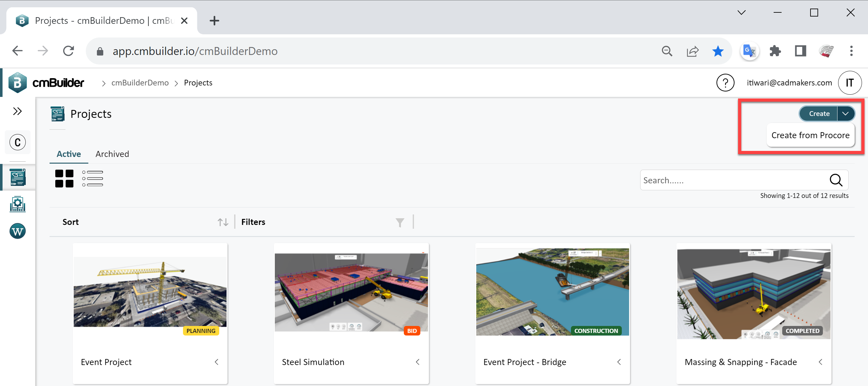Go back in browser
The image size is (868, 386).
coord(17,51)
